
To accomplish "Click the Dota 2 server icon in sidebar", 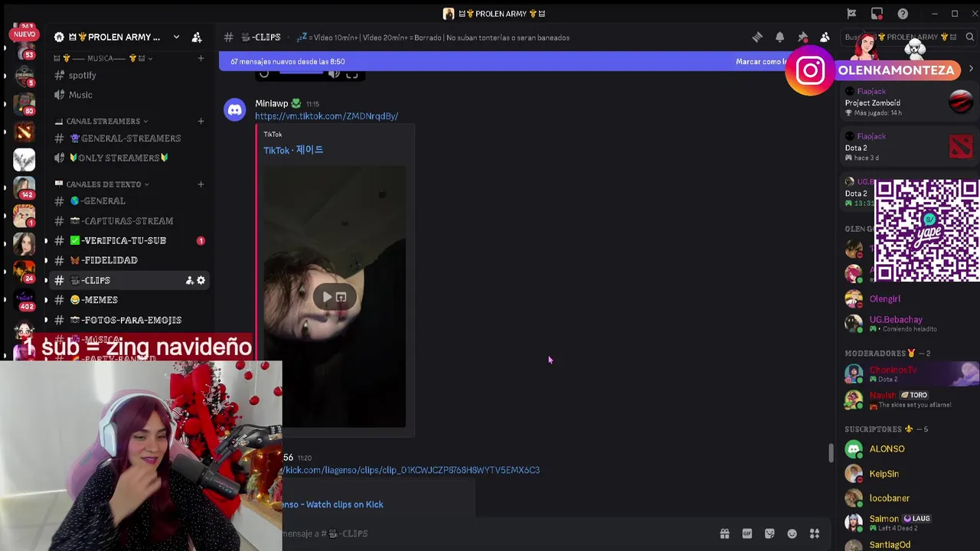I will (24, 132).
